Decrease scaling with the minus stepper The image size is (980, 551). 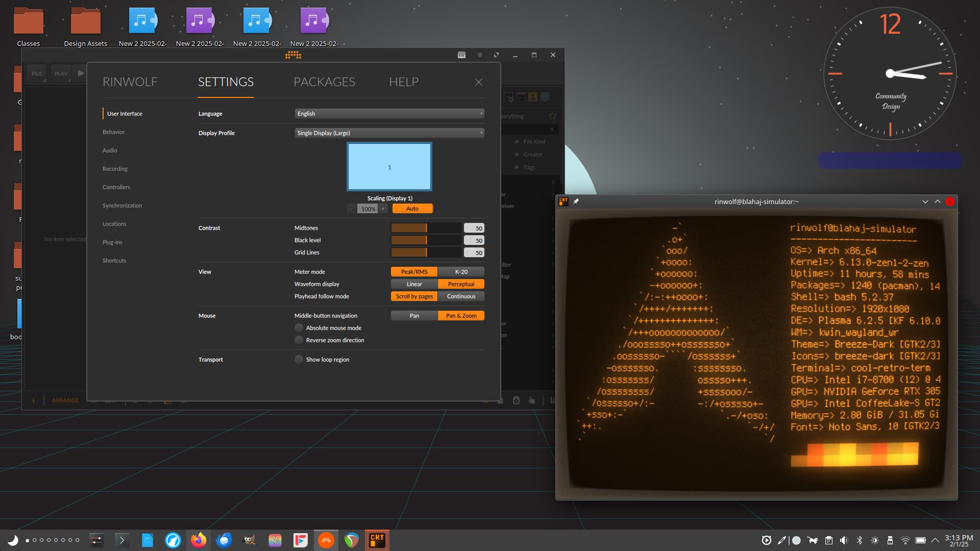pos(352,209)
